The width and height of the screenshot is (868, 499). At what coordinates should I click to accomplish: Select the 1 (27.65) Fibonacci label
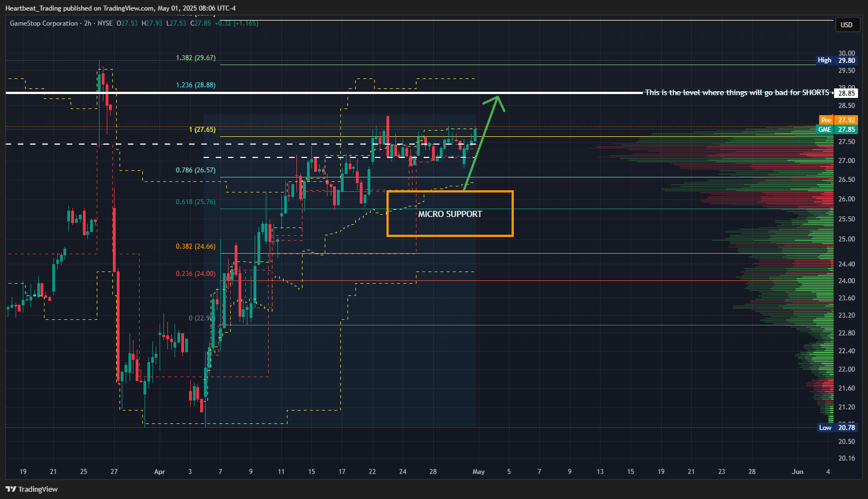click(202, 130)
